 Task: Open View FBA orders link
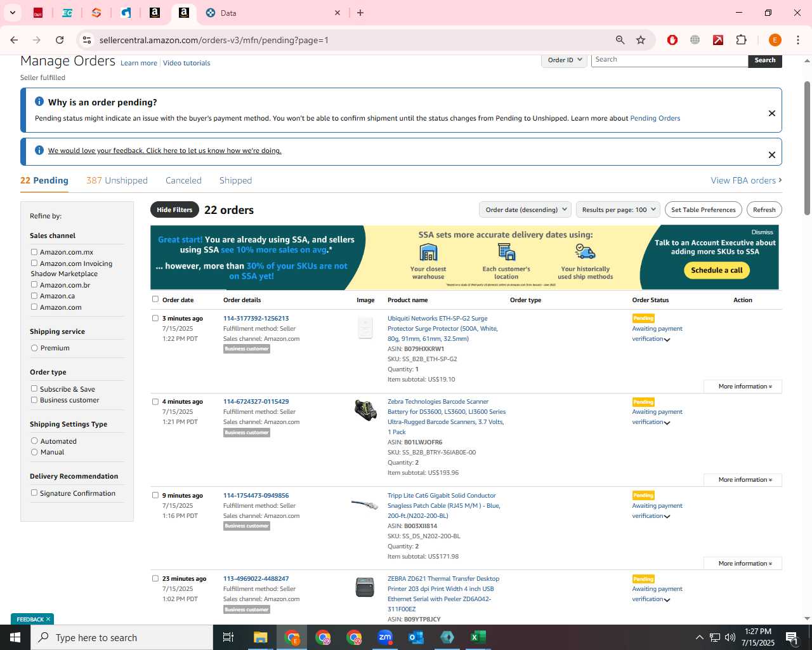coord(746,180)
